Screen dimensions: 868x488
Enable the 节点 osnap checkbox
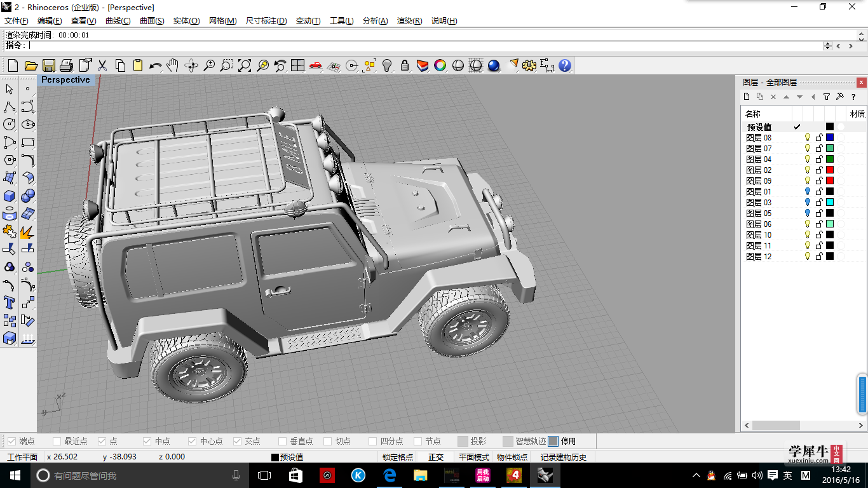click(x=418, y=441)
